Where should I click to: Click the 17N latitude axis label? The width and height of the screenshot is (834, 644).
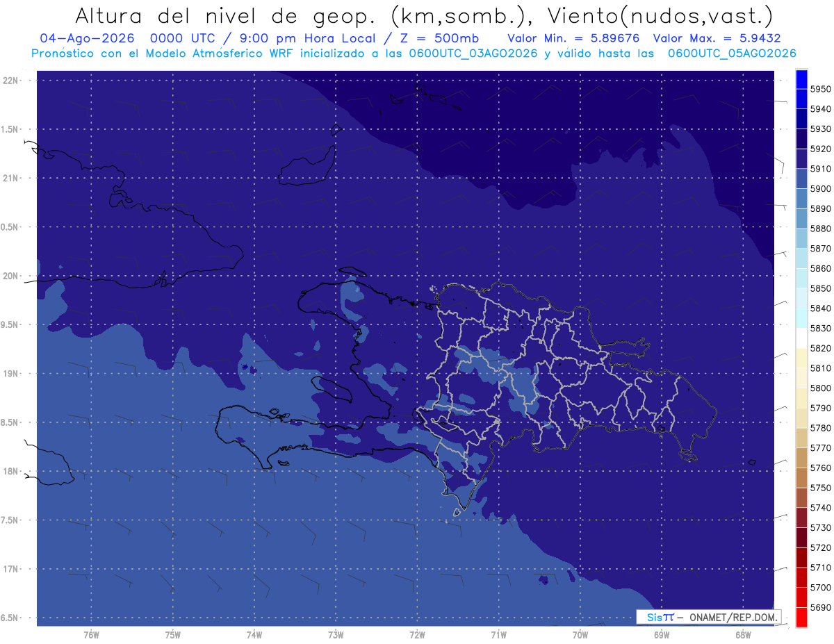click(x=11, y=569)
